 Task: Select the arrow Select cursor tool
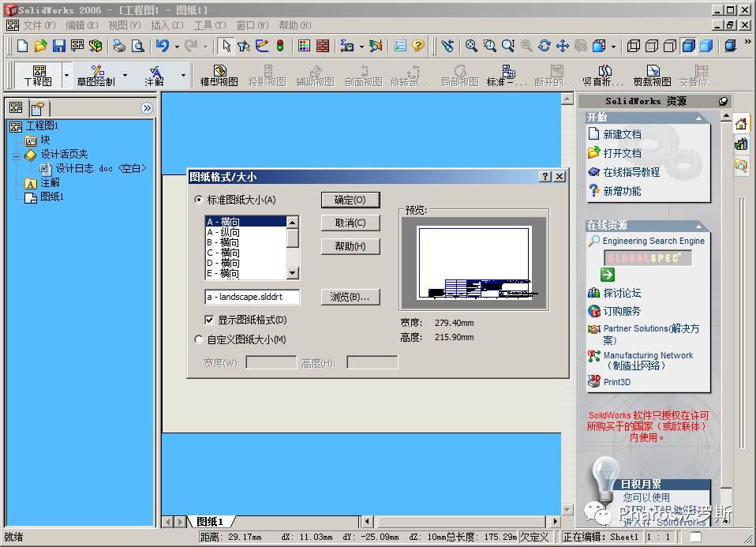226,46
